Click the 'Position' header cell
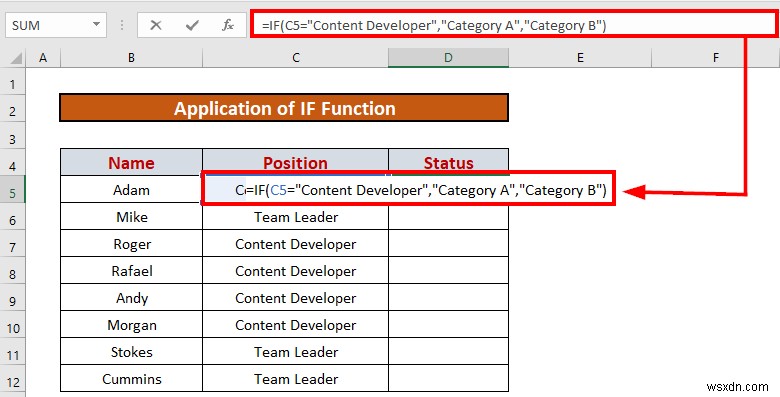780x397 pixels. 295,163
